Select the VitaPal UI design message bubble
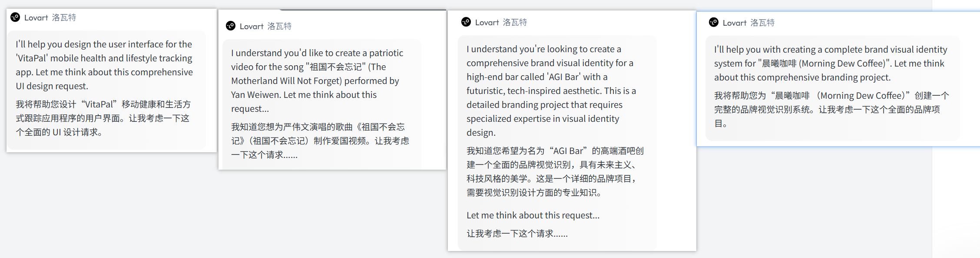Viewport: 980px width, 258px height. (107, 90)
